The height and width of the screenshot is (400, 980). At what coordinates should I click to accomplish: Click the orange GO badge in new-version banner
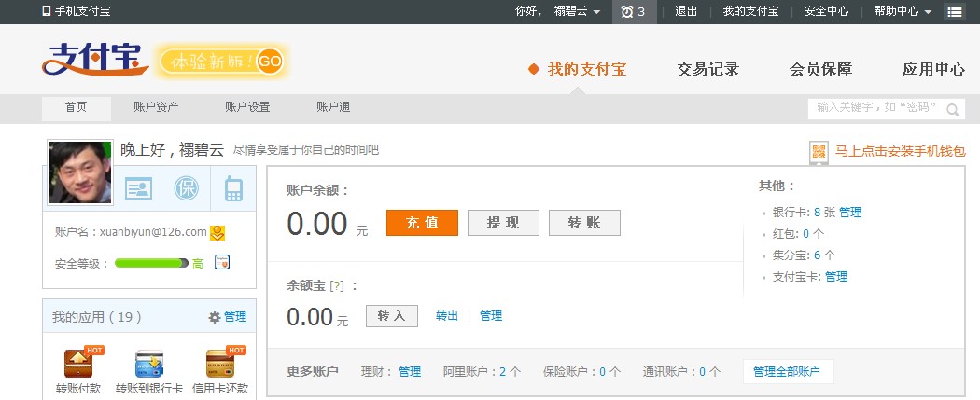pyautogui.click(x=270, y=62)
